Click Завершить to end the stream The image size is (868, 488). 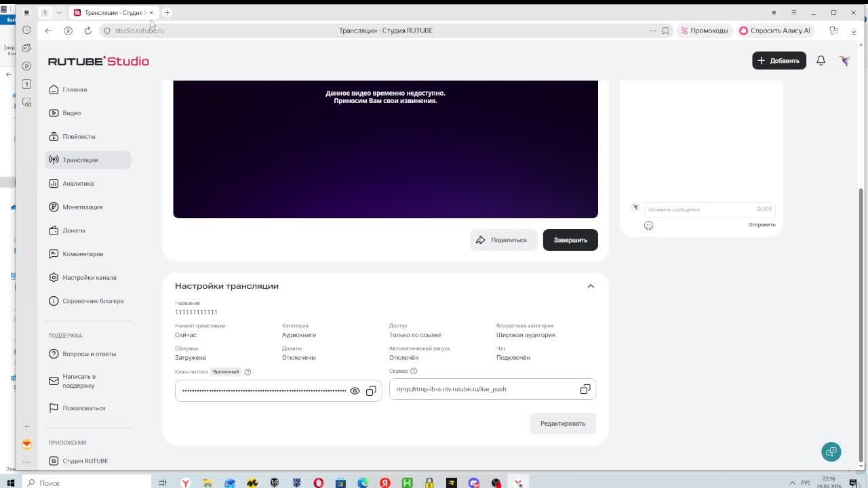click(x=570, y=240)
